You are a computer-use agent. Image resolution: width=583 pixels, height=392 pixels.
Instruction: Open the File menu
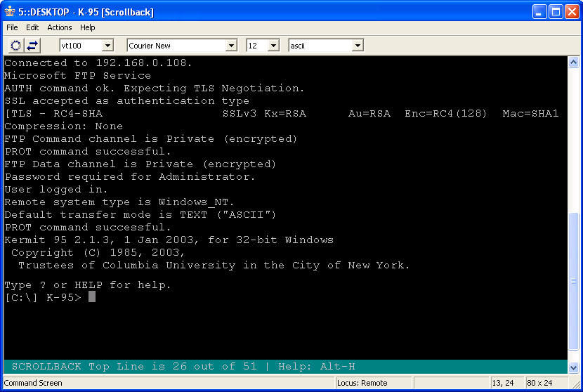tap(12, 27)
